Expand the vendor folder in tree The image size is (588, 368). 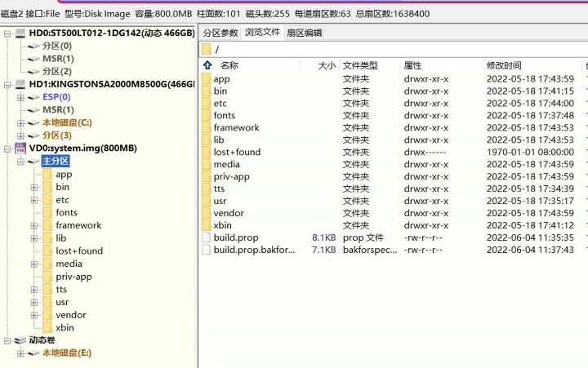34,315
